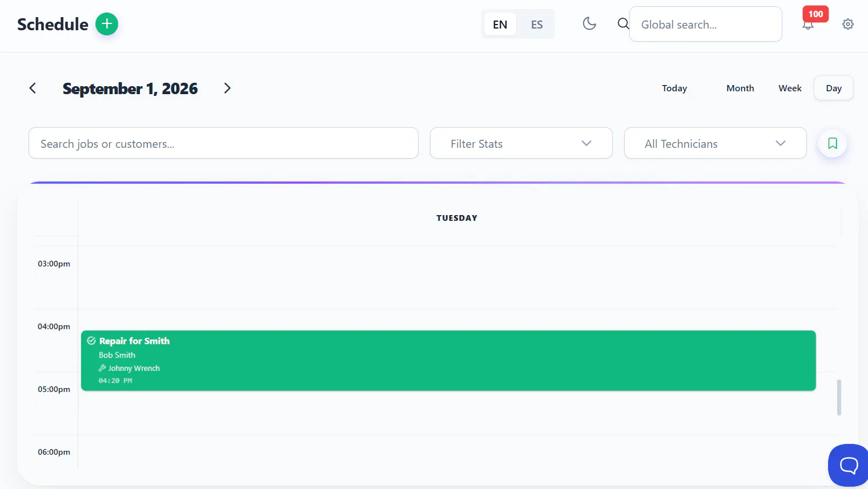Open the Repair for Smith job card
Viewport: 868px width, 489px height.
[448, 361]
